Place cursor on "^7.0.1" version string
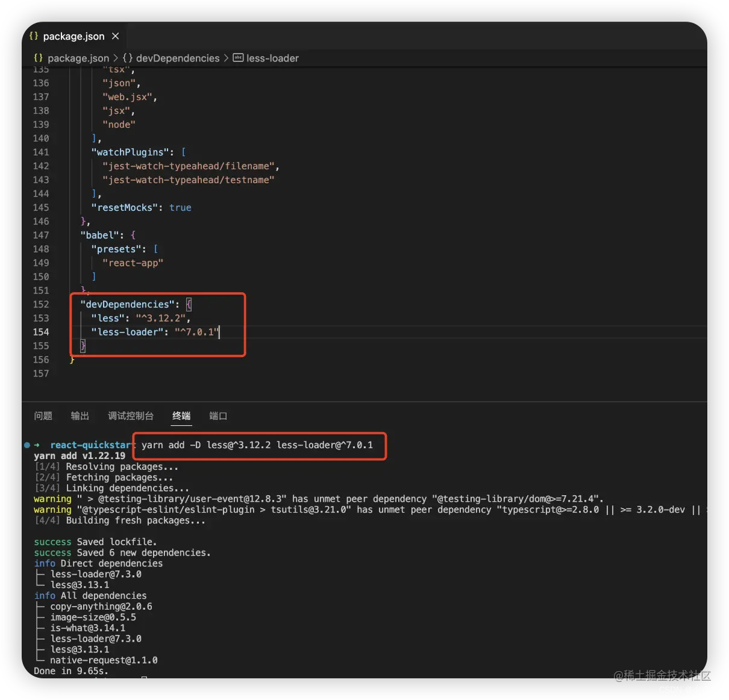Viewport: 729px width, 700px height. (x=196, y=332)
